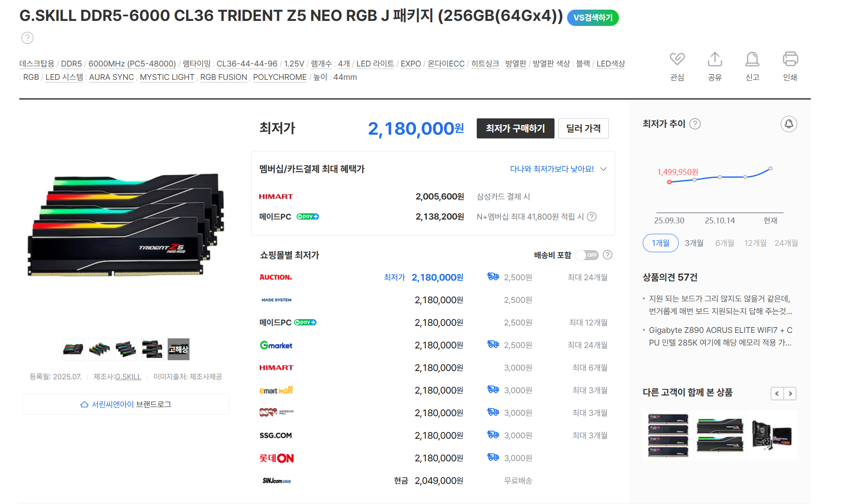Image resolution: width=851 pixels, height=504 pixels.
Task: Open the 고해상 product image thumbnail
Action: pos(179,349)
